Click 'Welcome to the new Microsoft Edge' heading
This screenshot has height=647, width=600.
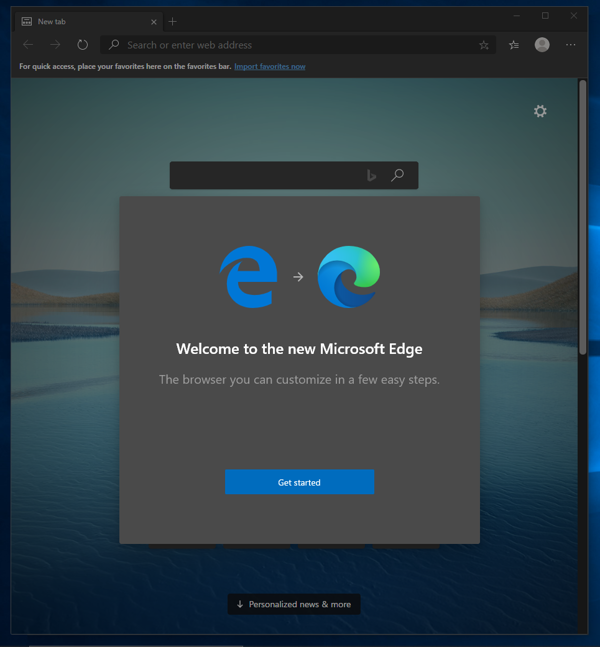(299, 349)
